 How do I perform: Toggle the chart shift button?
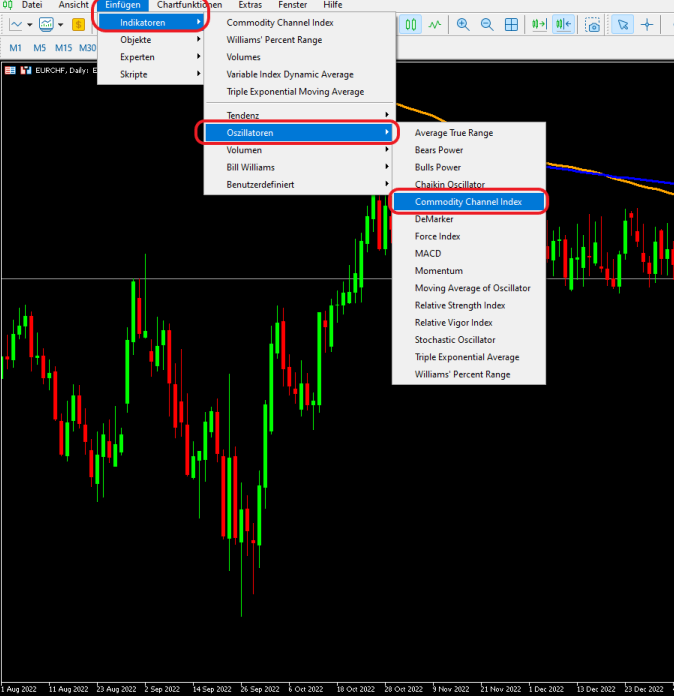(x=564, y=24)
